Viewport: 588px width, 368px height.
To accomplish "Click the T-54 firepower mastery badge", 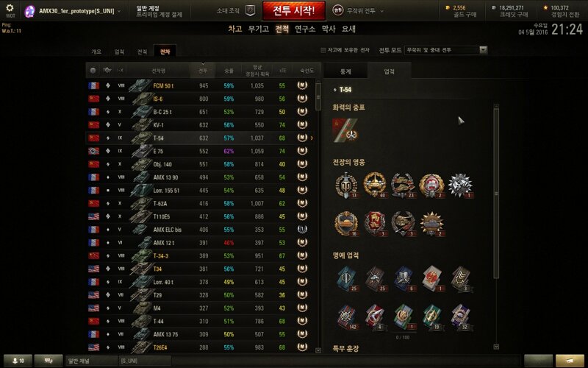I will (345, 130).
